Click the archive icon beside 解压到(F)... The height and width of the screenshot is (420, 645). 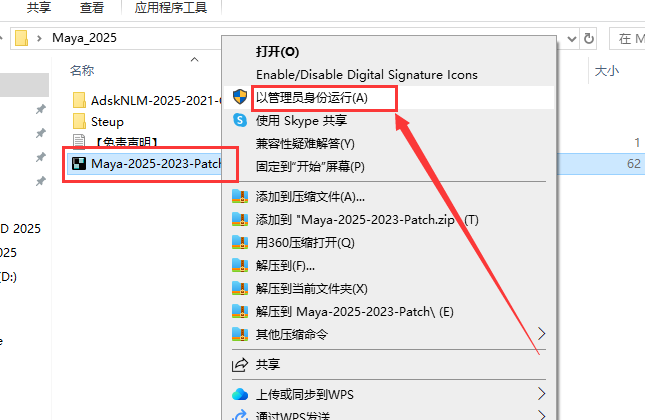click(x=240, y=266)
